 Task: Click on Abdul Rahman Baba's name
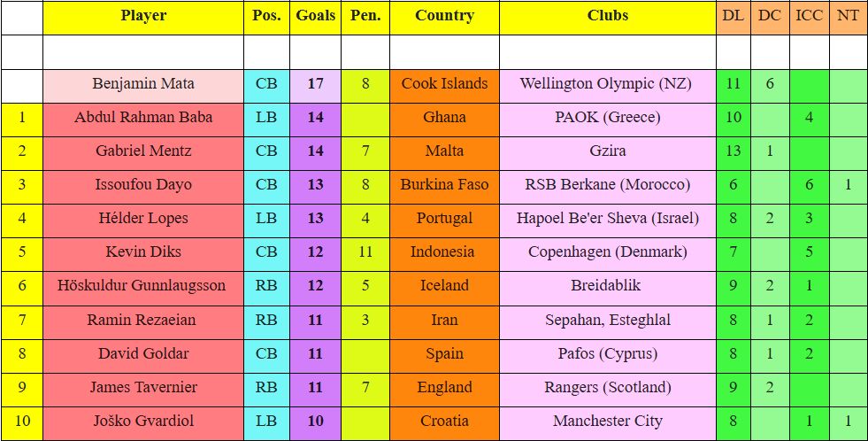[x=143, y=118]
